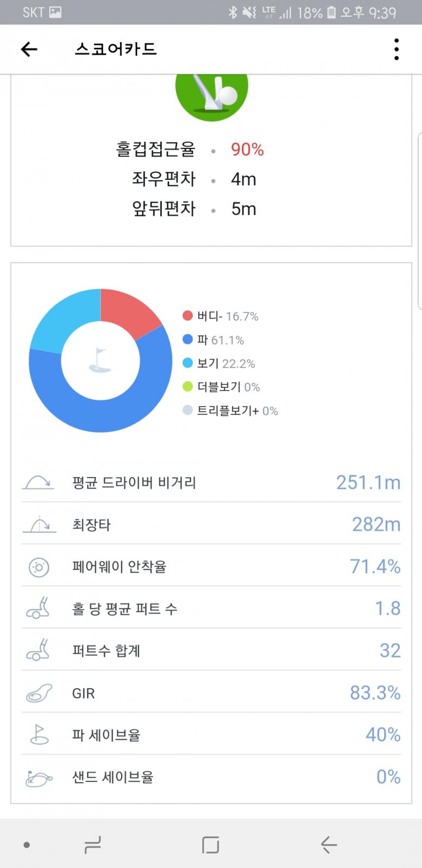Tap the average driver distance icon
The image size is (422, 868).
(38, 482)
